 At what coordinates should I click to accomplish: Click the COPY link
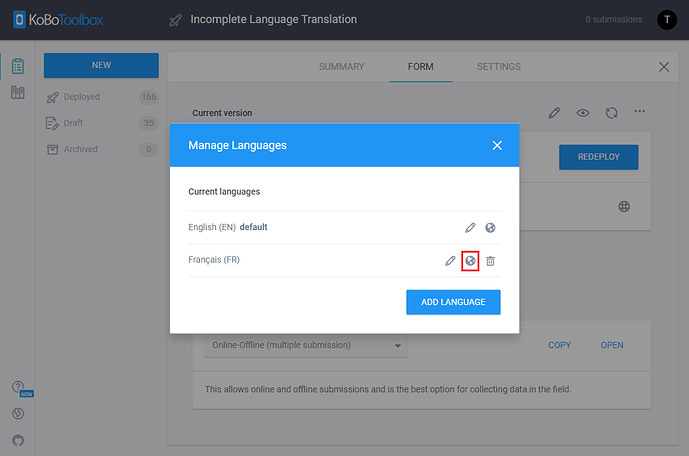pos(559,345)
